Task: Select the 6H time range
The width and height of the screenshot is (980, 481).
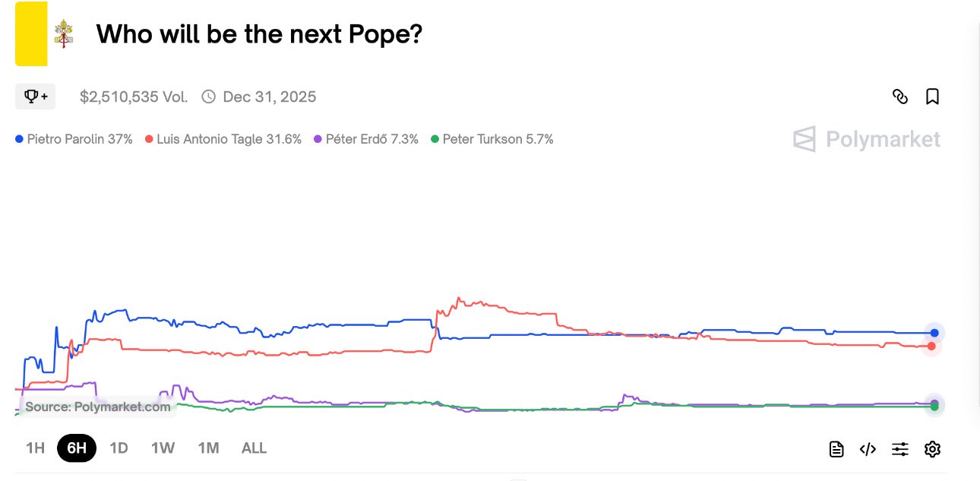Action: tap(77, 448)
